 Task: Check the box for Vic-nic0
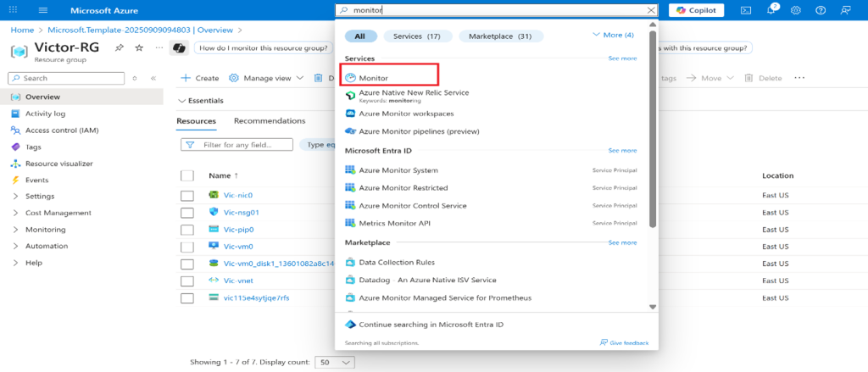click(x=187, y=196)
